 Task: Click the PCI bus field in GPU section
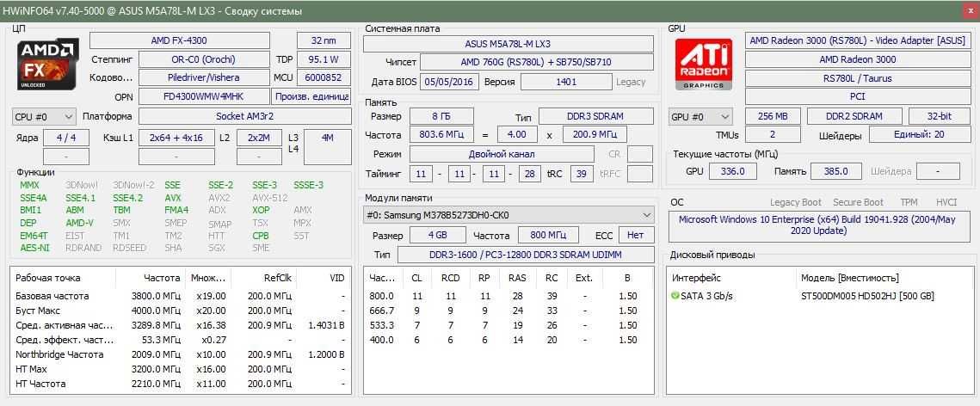point(858,97)
